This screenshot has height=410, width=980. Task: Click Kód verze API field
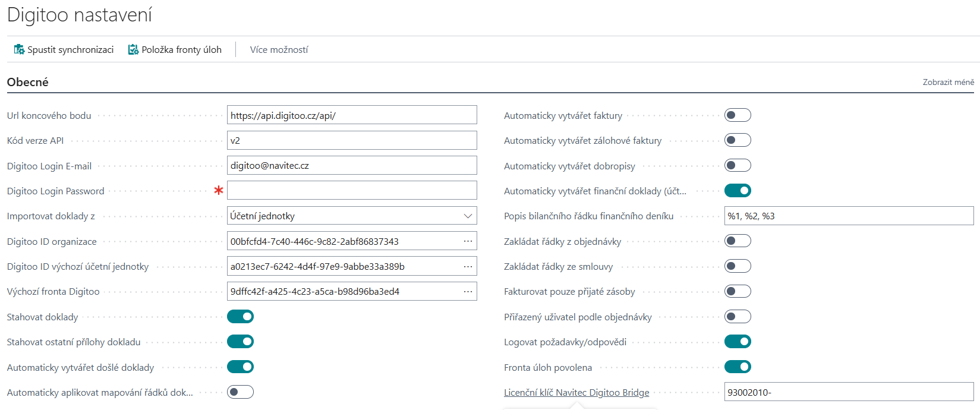[x=352, y=140]
